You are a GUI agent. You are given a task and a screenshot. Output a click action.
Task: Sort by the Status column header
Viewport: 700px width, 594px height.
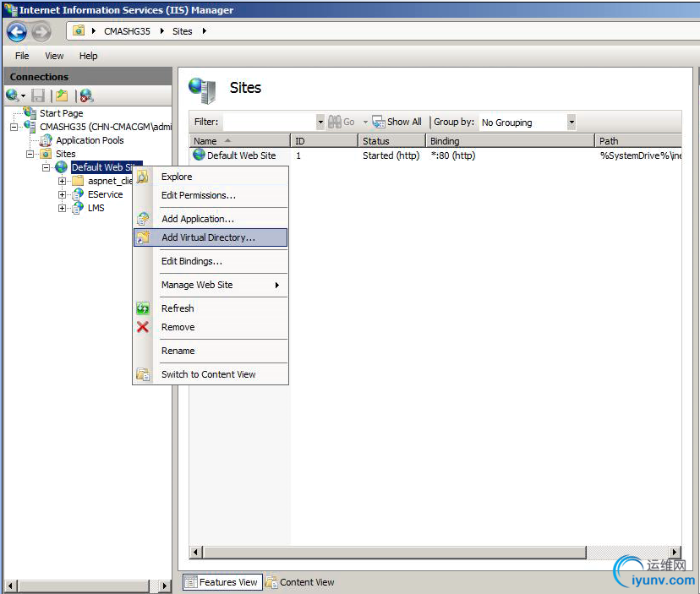click(x=392, y=141)
